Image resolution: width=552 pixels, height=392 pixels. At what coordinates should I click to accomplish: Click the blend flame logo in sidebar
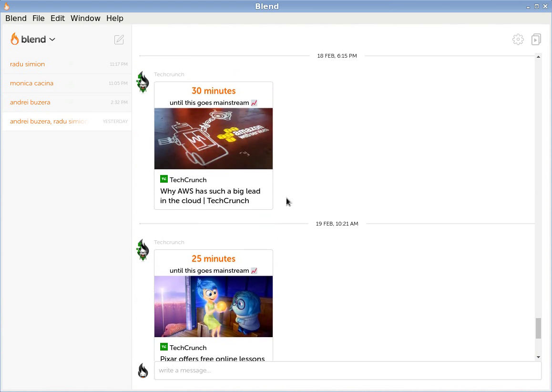[x=14, y=39]
